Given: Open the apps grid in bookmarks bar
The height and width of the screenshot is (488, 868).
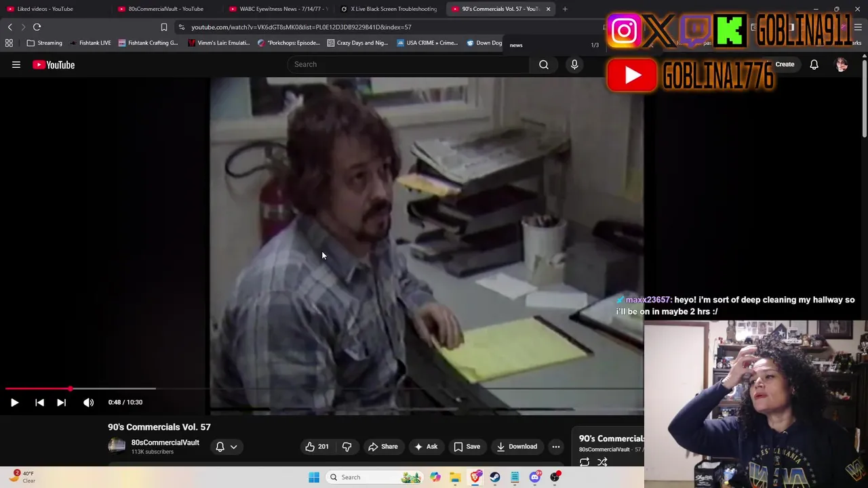Looking at the screenshot, I should 9,43.
